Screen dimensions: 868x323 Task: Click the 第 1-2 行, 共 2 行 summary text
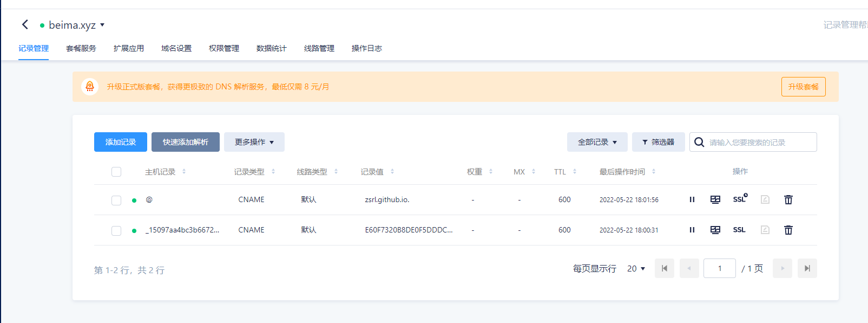point(129,270)
